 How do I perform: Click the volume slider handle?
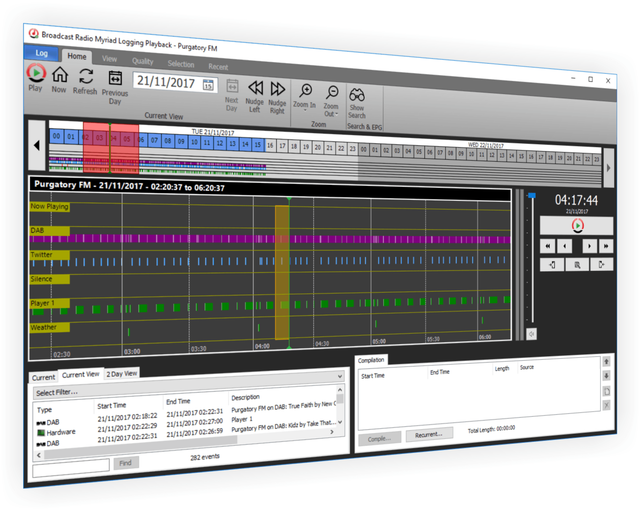click(531, 197)
